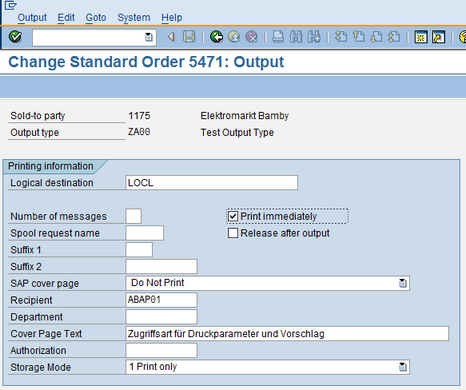466x390 pixels.
Task: Jump to First Page icon
Action: [x=341, y=37]
